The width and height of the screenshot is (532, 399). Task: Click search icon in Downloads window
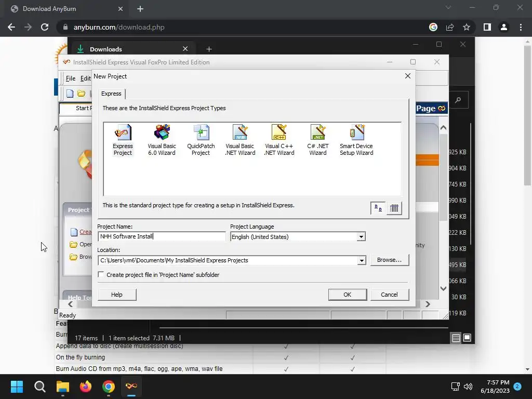(x=458, y=100)
